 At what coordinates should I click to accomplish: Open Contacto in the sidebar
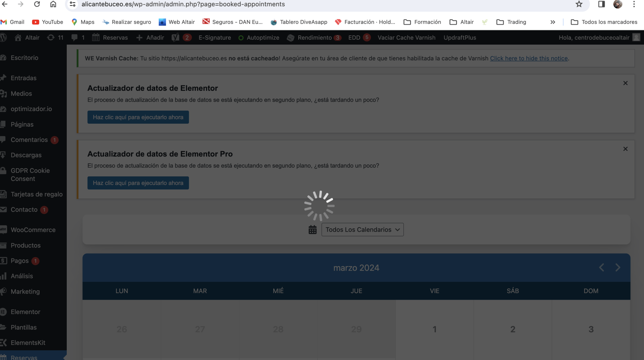tap(24, 209)
